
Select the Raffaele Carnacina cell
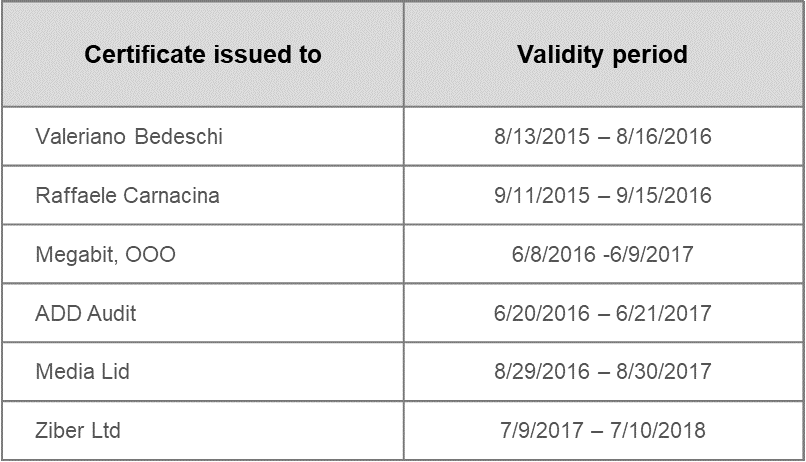(x=203, y=195)
